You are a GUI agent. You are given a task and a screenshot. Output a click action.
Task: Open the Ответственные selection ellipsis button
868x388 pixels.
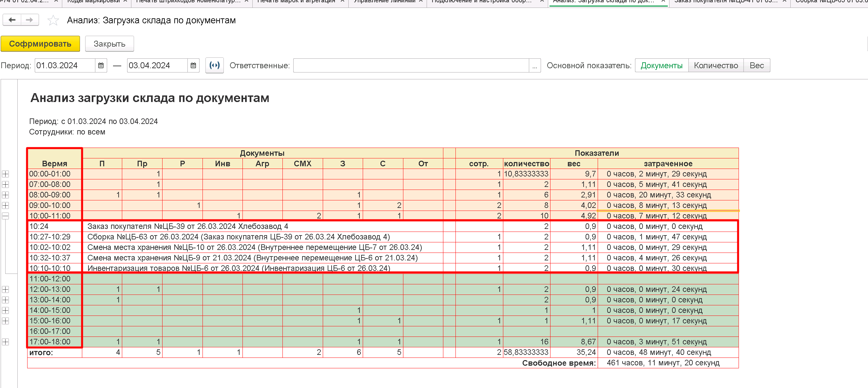click(535, 66)
